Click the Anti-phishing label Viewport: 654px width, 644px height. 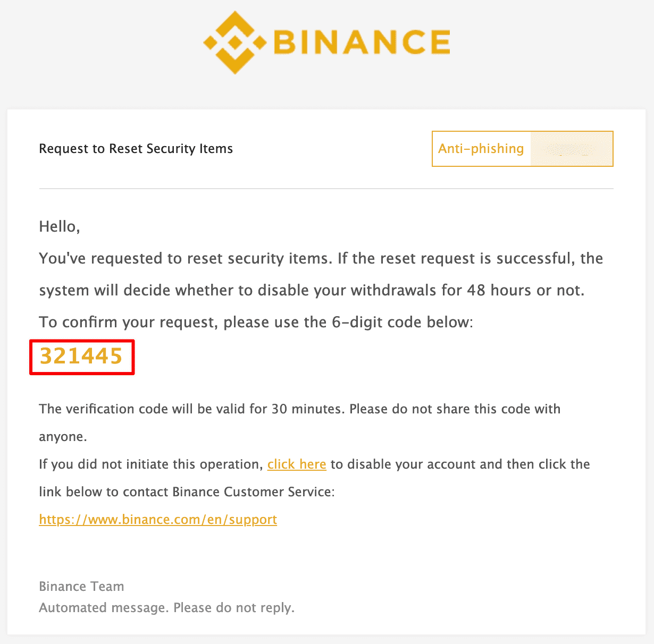pyautogui.click(x=481, y=149)
